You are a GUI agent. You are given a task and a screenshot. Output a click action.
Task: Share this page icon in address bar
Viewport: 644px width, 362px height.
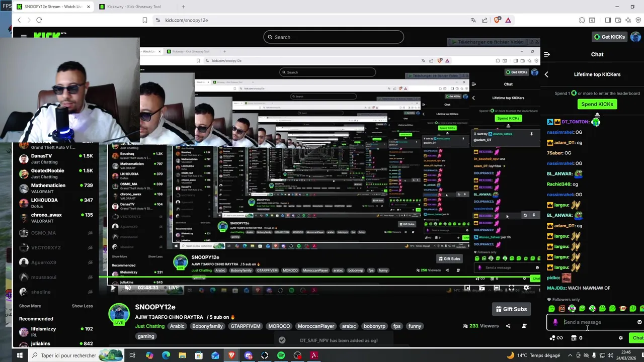click(x=485, y=20)
